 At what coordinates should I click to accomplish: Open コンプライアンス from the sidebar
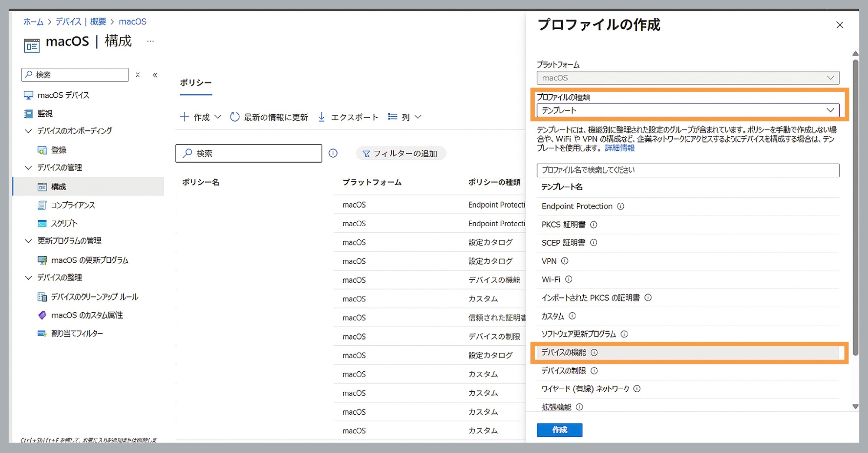[42, 205]
